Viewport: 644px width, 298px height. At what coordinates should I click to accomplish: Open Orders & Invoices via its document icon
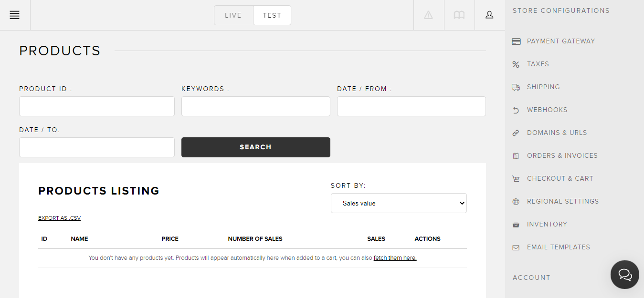pos(516,155)
